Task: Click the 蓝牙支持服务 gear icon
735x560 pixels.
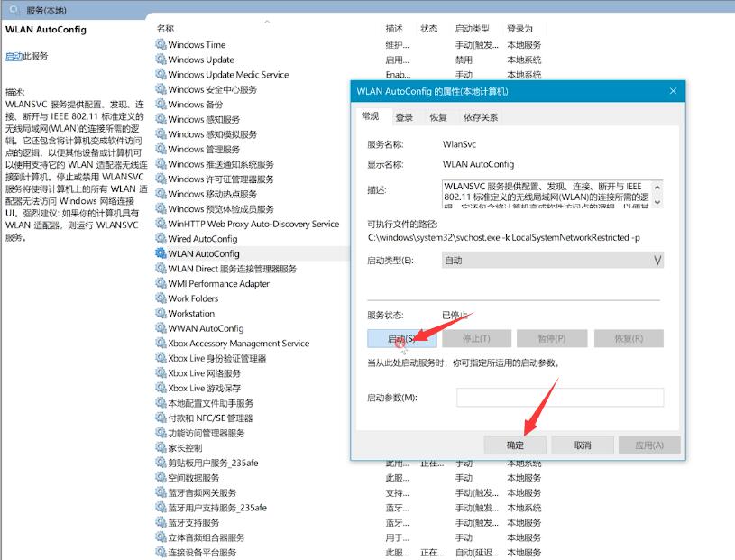Action: 161,522
